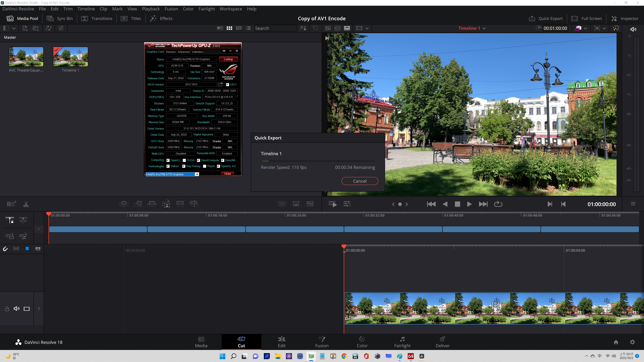Toggle video enable on track 1
Screen dimensions: 644x362
coord(26,309)
